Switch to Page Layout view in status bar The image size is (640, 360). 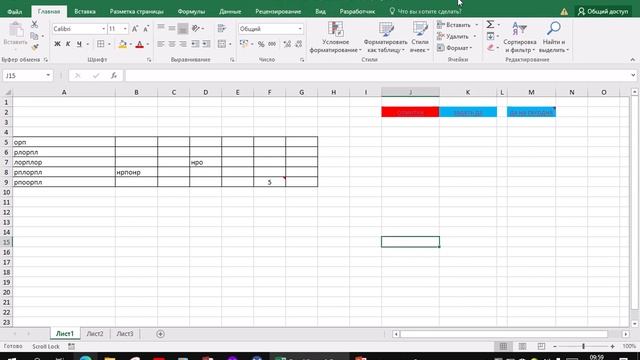coord(522,346)
